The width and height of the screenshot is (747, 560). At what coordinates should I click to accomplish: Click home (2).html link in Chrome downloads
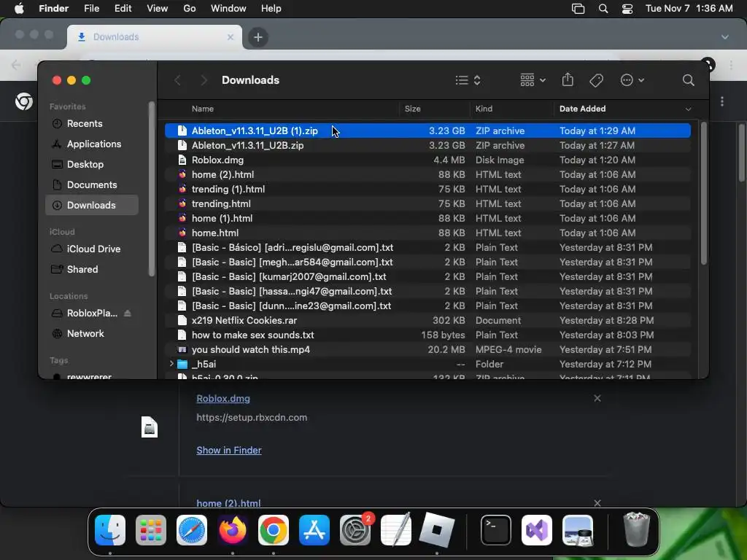click(x=228, y=503)
